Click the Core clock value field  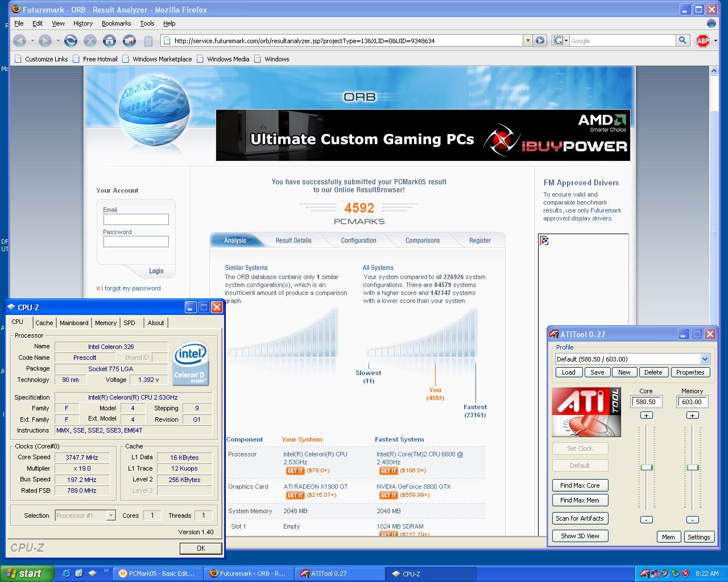pyautogui.click(x=646, y=402)
